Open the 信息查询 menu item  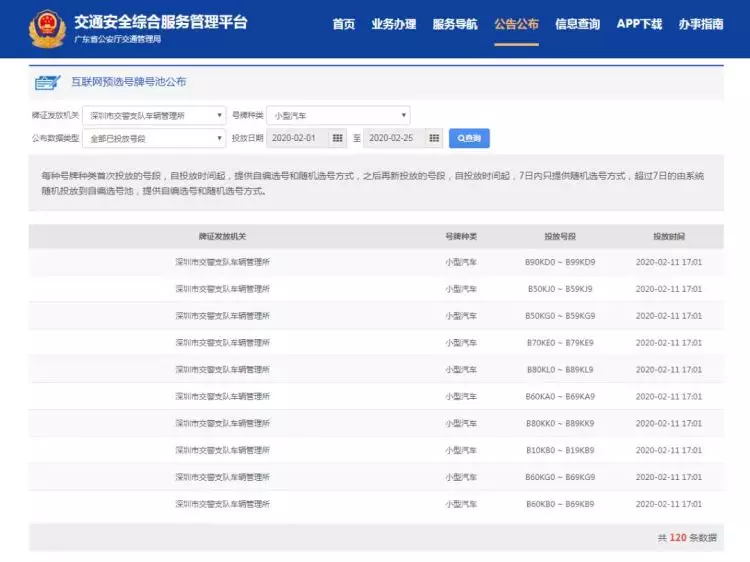[577, 24]
